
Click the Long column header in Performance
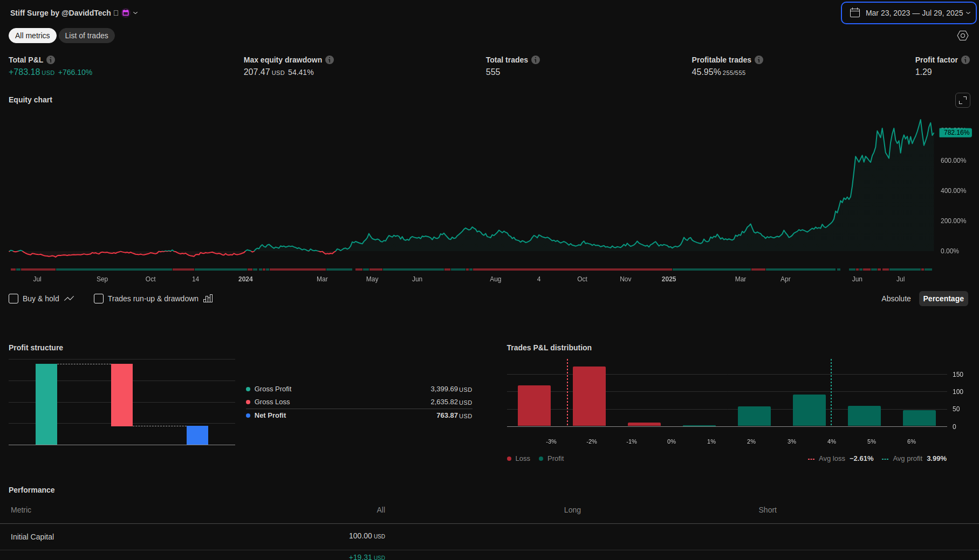[x=572, y=510]
